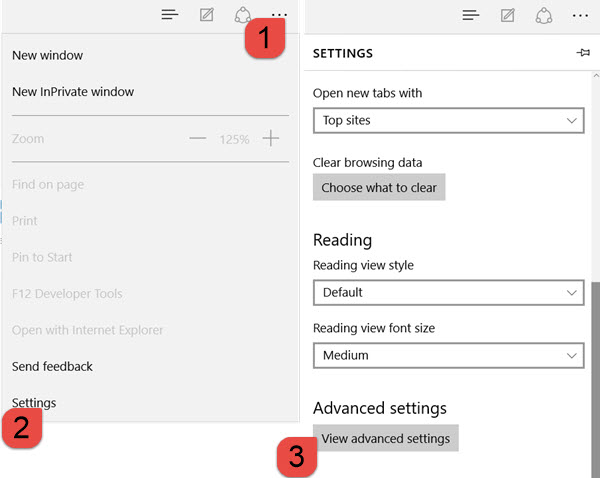
Task: Decrease zoom with the minus button
Action: tap(198, 138)
